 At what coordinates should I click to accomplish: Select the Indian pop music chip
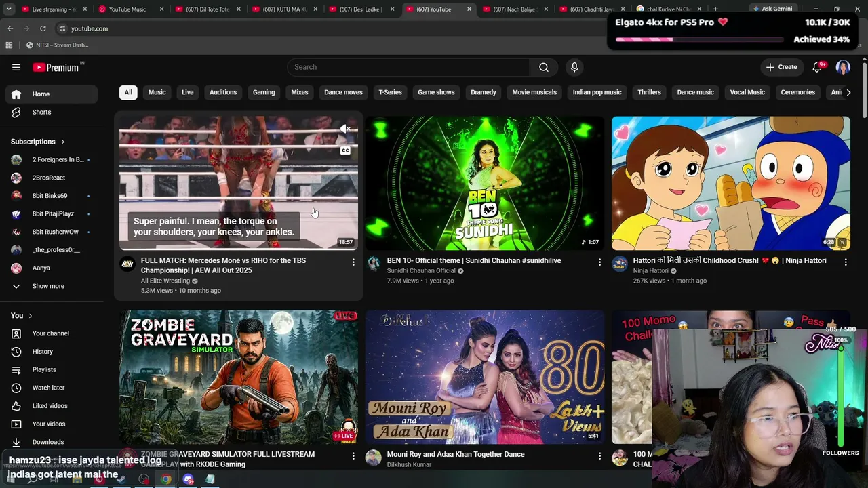click(x=597, y=92)
